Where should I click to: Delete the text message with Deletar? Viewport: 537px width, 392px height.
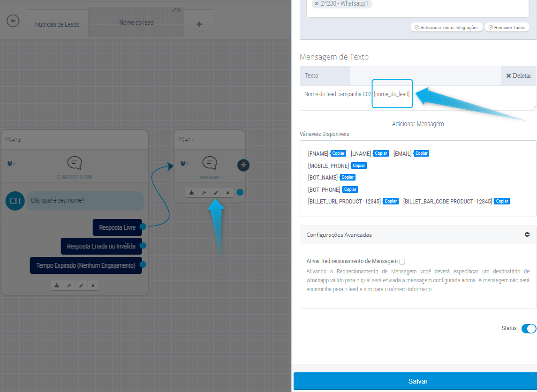click(x=518, y=75)
